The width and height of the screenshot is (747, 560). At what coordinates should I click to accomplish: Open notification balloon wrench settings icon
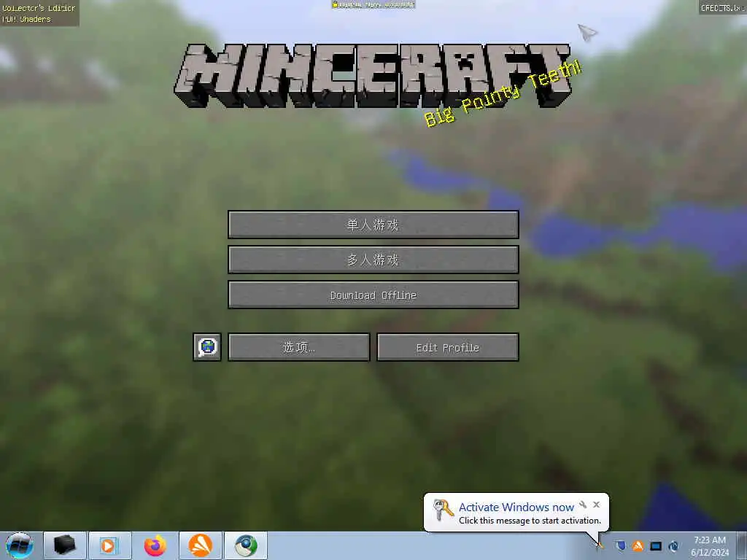point(583,505)
